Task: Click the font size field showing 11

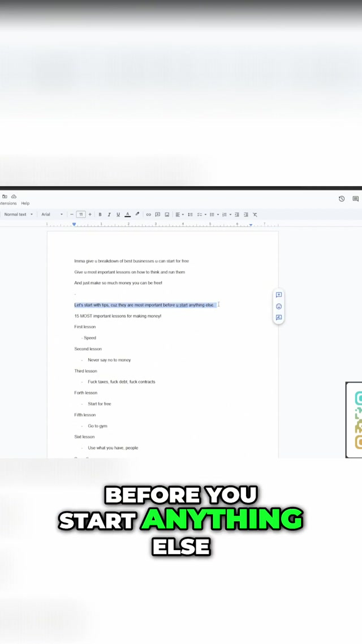Action: 81,214
